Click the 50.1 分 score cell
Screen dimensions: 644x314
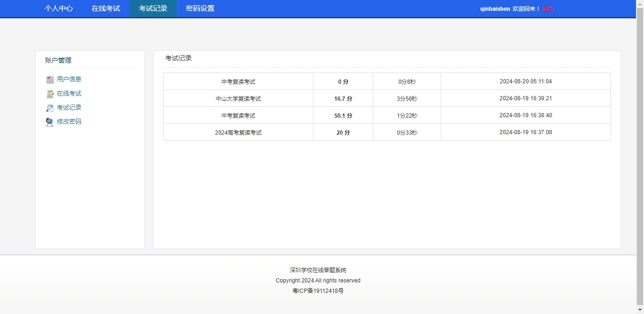coord(343,116)
